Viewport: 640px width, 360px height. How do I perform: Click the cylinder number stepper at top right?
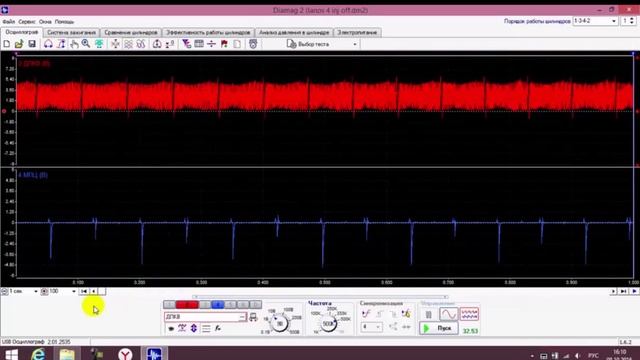pyautogui.click(x=632, y=21)
